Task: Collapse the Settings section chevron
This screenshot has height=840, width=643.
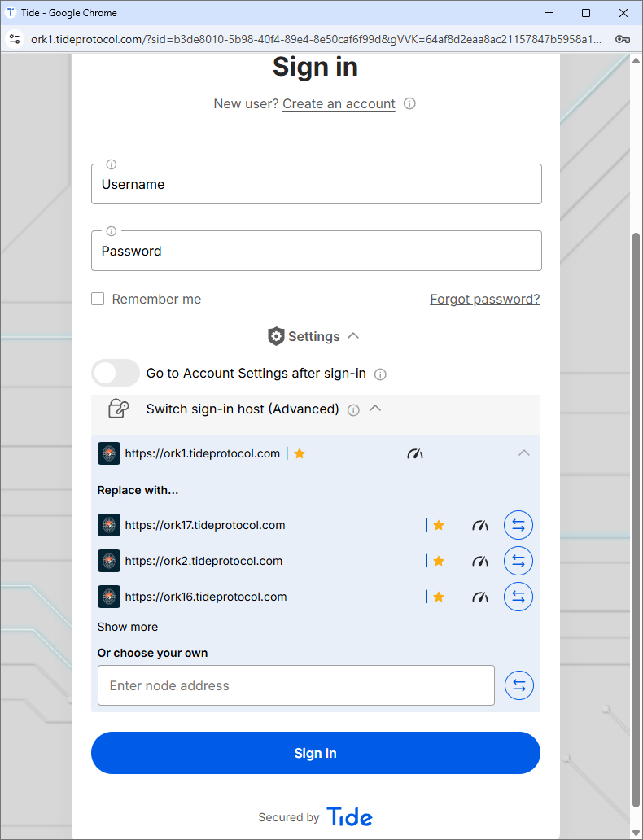Action: [353, 336]
